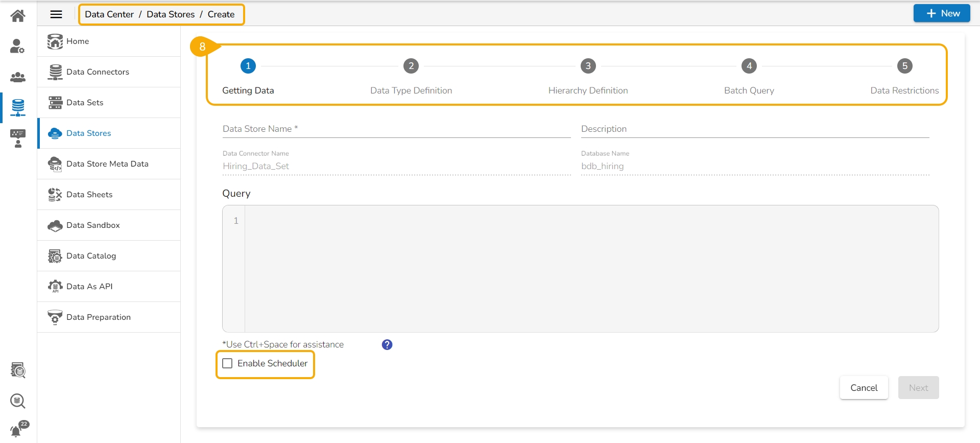Click the home icon in left rail
The width and height of the screenshot is (980, 443).
click(18, 16)
